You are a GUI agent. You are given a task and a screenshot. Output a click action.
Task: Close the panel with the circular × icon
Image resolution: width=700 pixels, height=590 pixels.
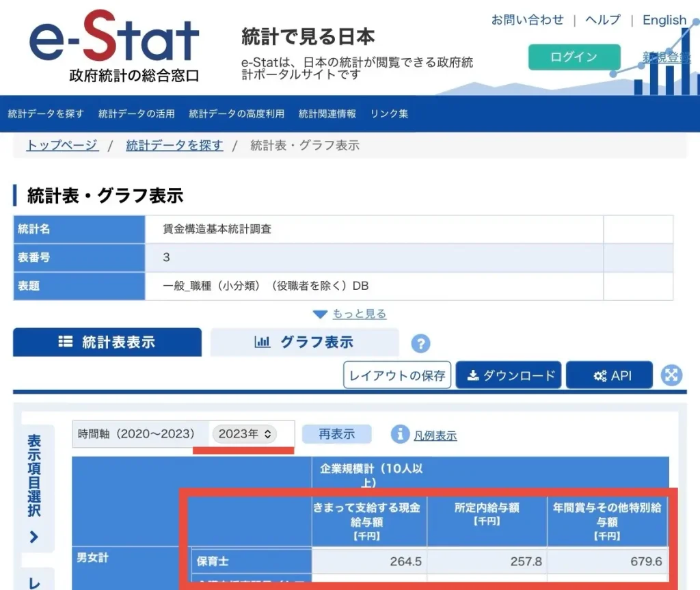[x=671, y=375]
